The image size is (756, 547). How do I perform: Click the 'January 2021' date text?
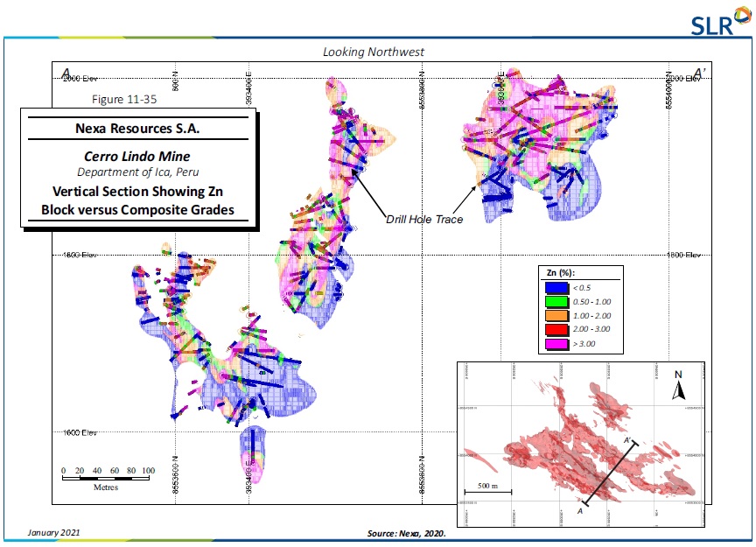(x=53, y=532)
